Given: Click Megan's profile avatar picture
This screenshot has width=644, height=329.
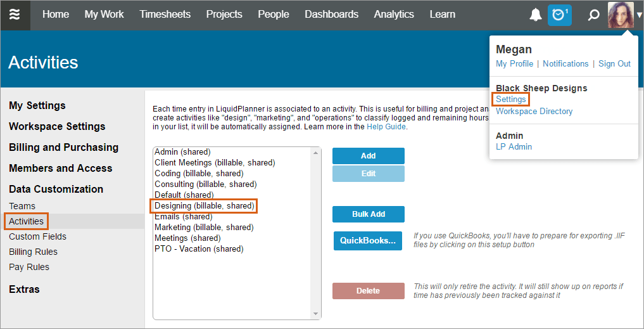Looking at the screenshot, I should [620, 15].
